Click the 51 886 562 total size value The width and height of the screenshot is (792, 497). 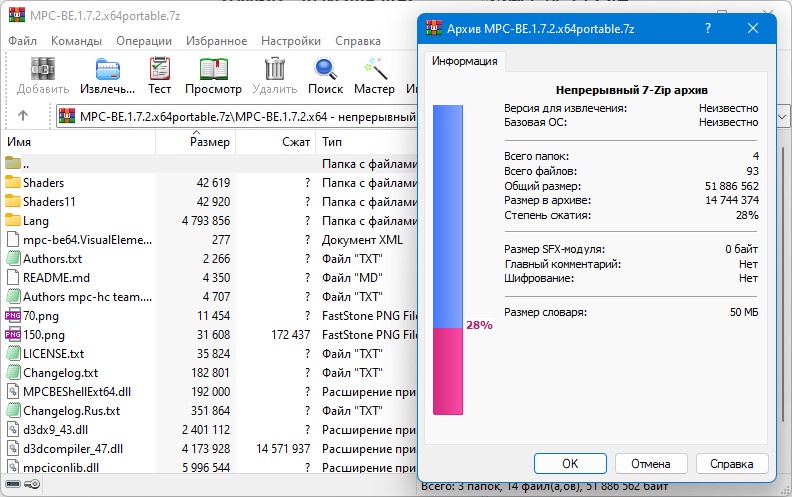731,186
